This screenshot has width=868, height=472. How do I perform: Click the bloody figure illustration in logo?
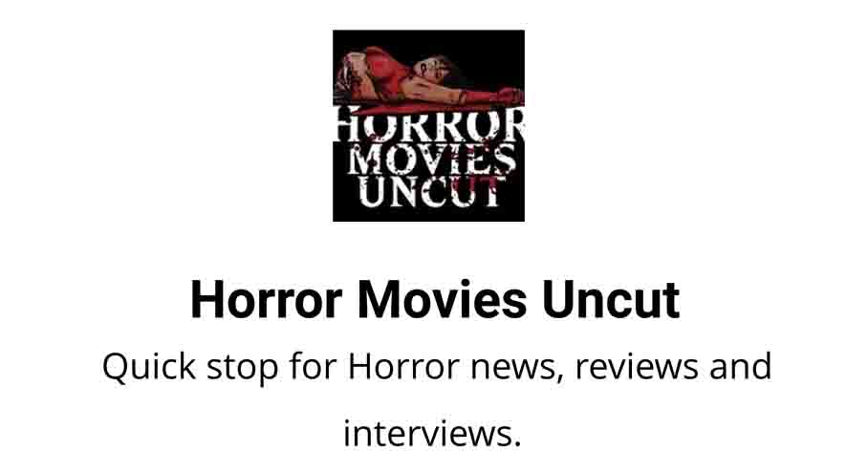(x=429, y=76)
